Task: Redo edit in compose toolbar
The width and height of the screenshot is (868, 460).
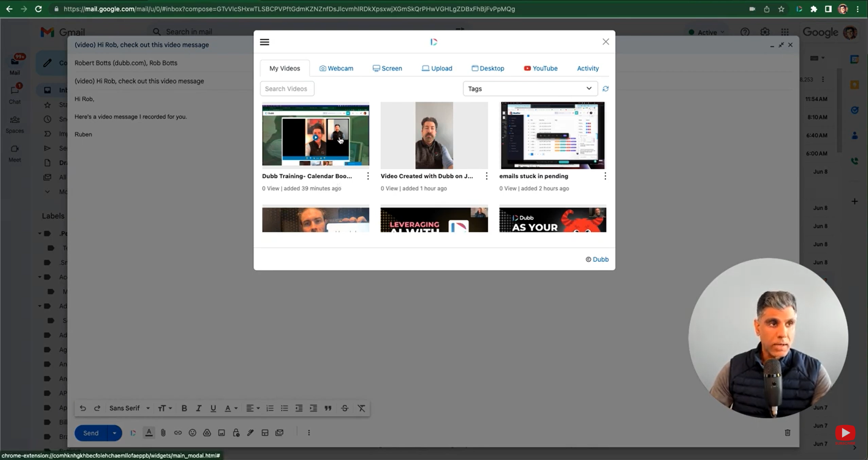Action: tap(97, 408)
